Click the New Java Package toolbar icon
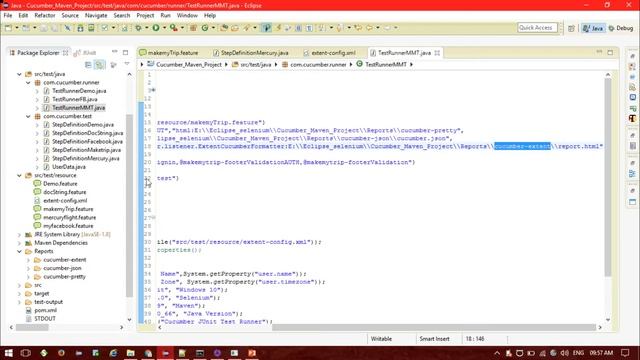This screenshot has width=640, height=360. [x=193, y=28]
